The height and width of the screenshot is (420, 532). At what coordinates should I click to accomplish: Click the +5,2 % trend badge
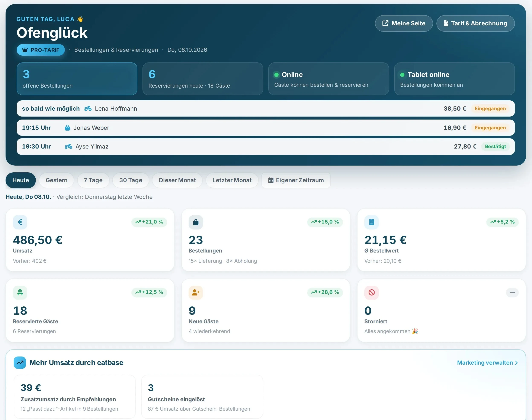[503, 222]
